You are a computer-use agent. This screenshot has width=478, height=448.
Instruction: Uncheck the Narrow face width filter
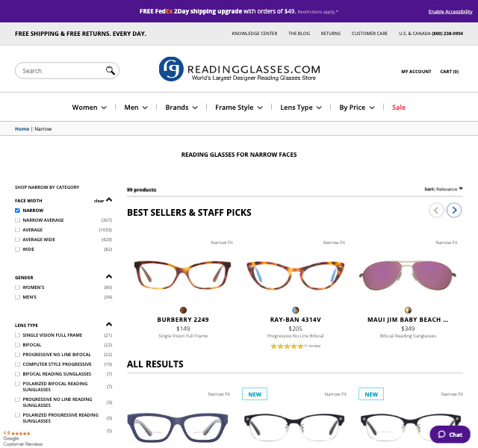[x=17, y=211]
